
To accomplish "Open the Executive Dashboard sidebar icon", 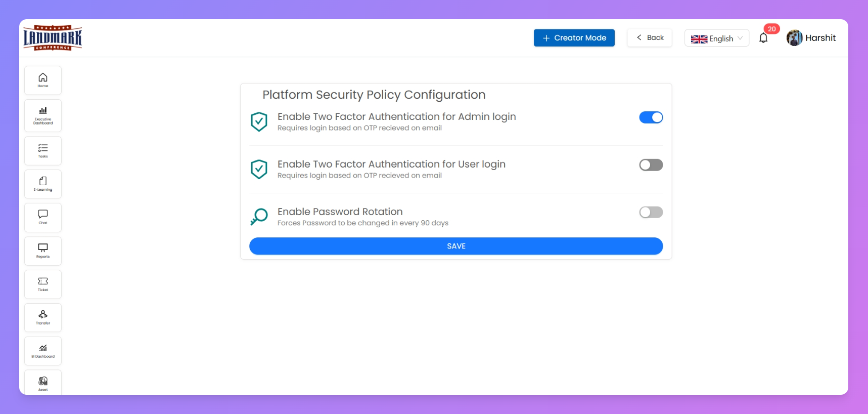I will (43, 115).
